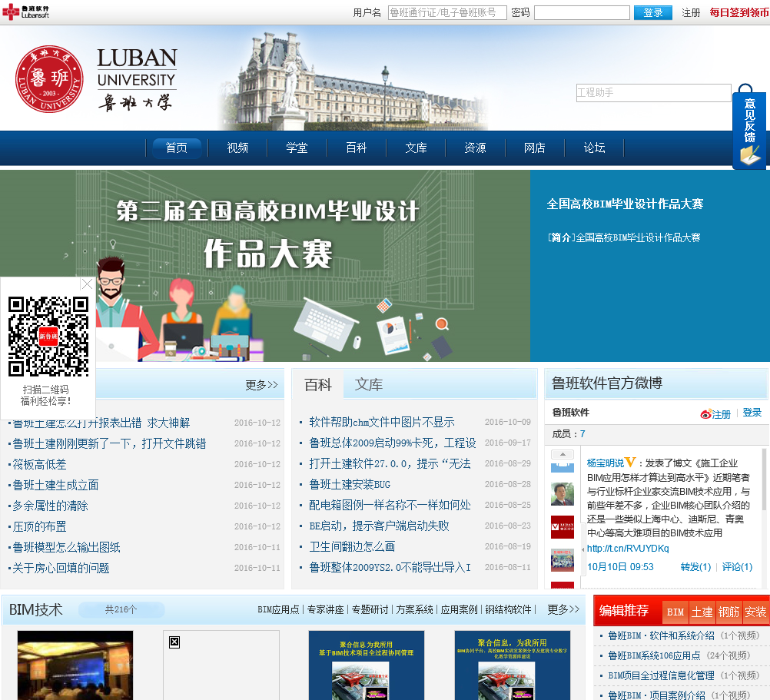
Task: Open the 视频 navigation item
Action: tap(237, 148)
